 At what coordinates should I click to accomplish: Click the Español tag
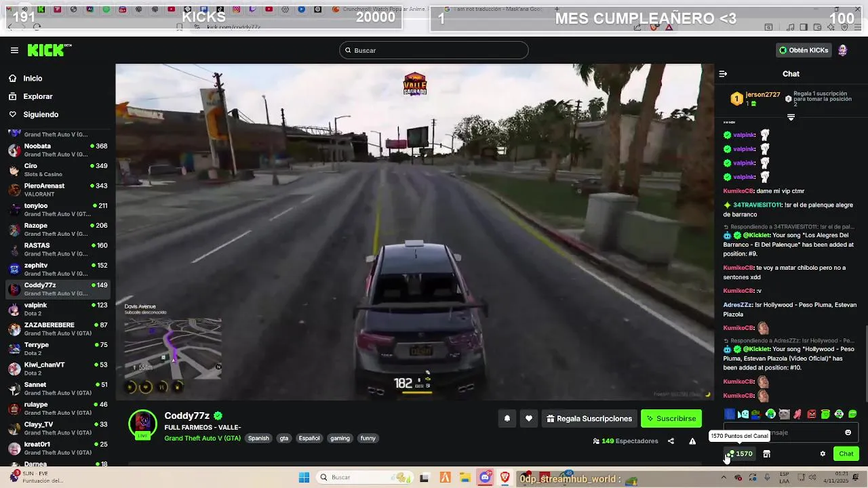pyautogui.click(x=309, y=439)
